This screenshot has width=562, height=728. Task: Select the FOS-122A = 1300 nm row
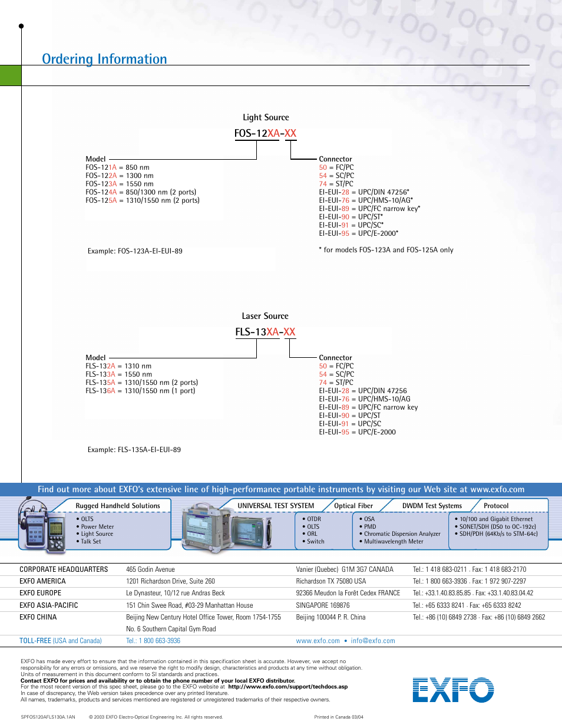[120, 176]
